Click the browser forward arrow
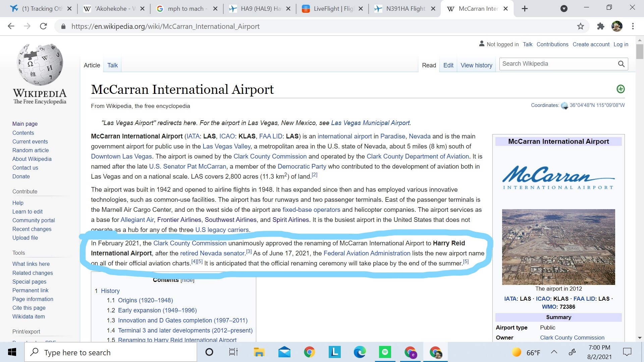Viewport: 644px width, 362px height. point(27,26)
